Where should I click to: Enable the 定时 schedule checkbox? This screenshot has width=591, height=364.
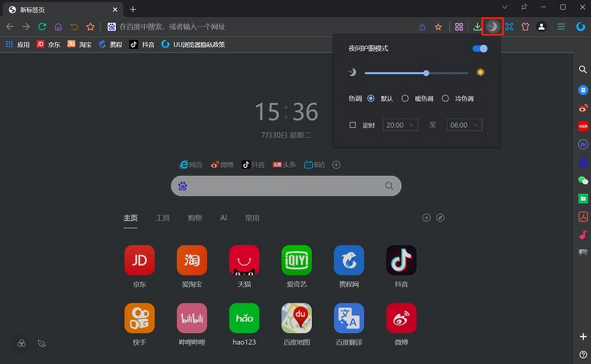[x=353, y=125]
